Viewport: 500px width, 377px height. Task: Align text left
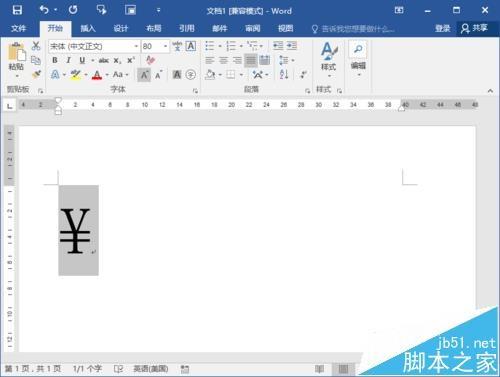click(210, 60)
